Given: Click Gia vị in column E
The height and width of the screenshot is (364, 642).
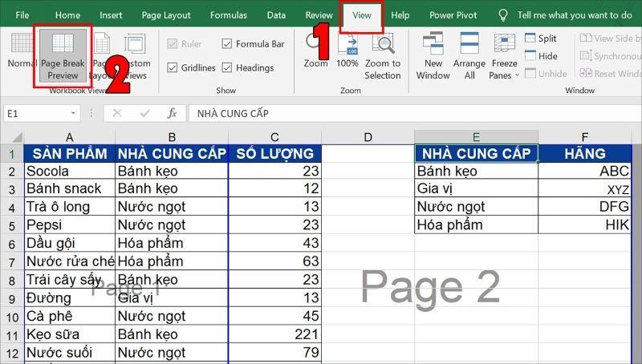Looking at the screenshot, I should (476, 188).
